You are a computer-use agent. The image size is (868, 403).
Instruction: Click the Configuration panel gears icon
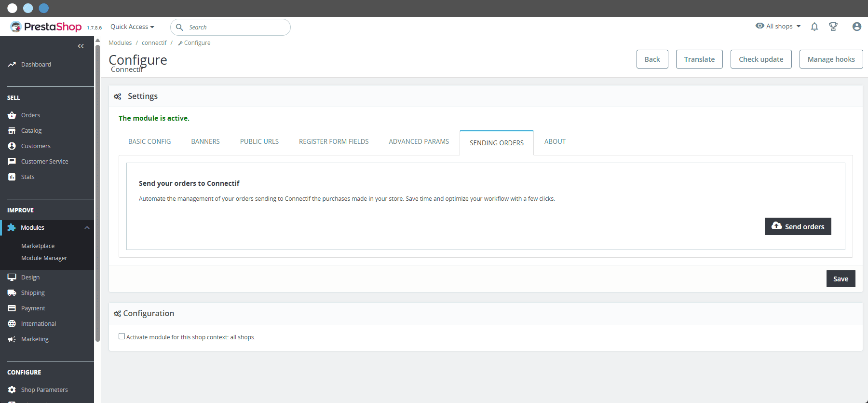pyautogui.click(x=118, y=314)
